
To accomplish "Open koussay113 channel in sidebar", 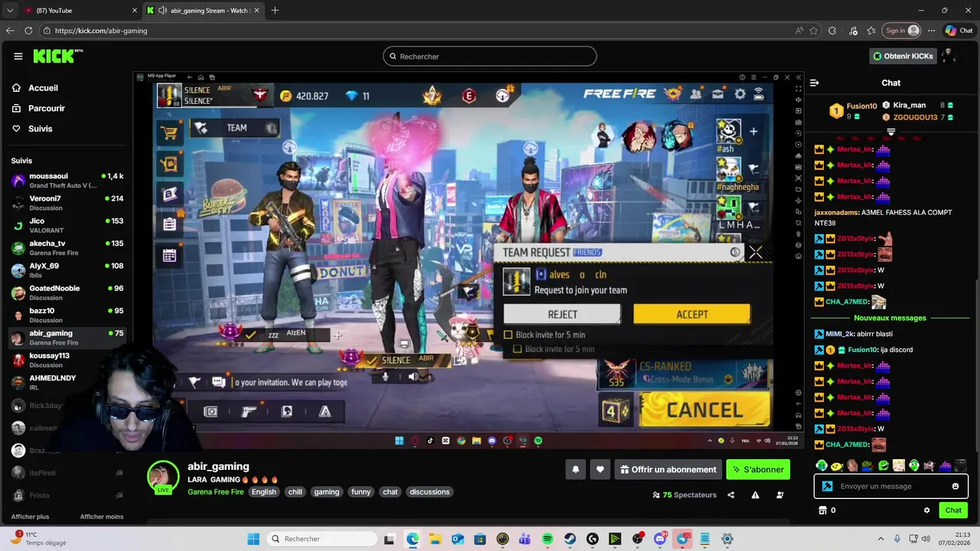I will tap(67, 360).
